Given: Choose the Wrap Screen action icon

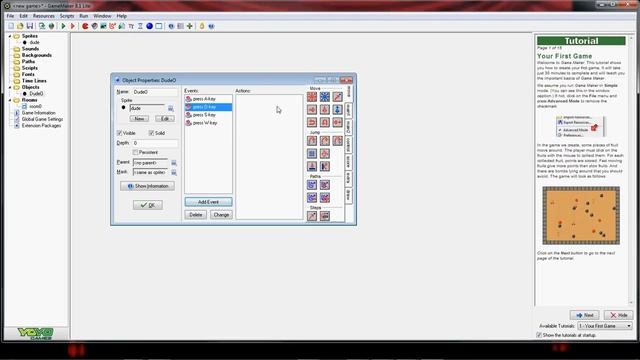Looking at the screenshot, I should [324, 153].
